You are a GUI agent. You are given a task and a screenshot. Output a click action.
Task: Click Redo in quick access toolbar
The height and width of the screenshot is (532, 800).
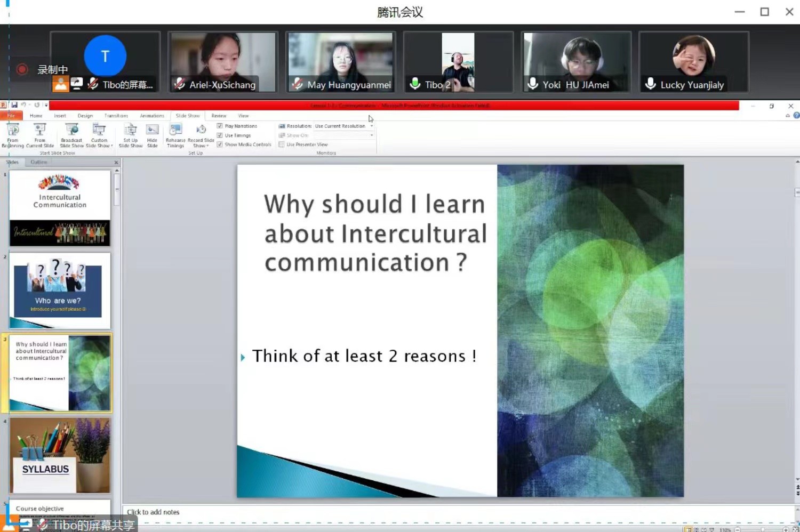tap(37, 105)
